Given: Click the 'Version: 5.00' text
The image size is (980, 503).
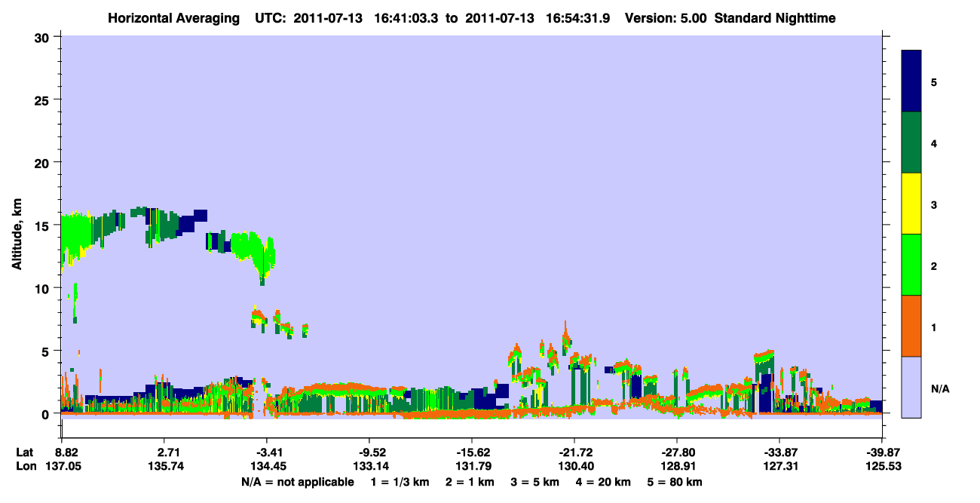Looking at the screenshot, I should click(x=666, y=17).
